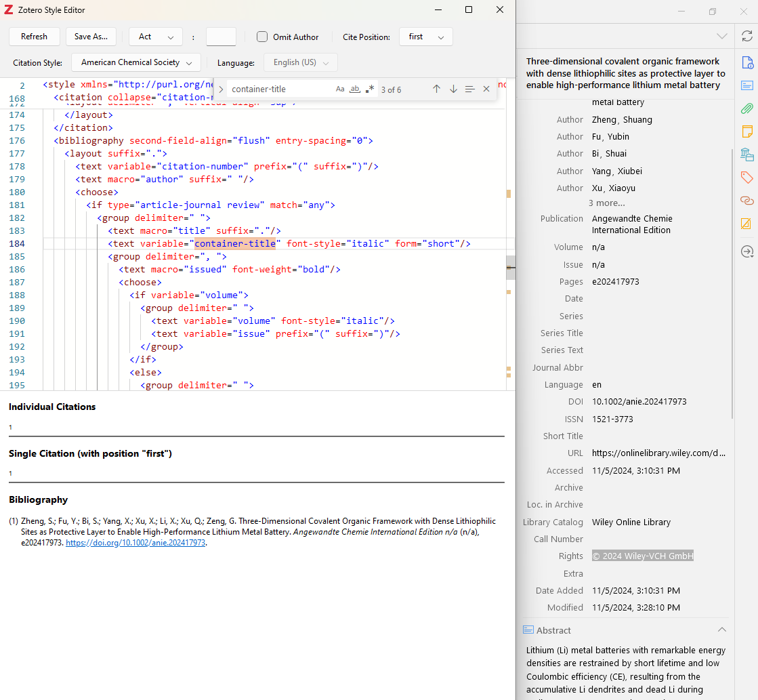The image size is (758, 700).
Task: Open the DOI link in bibliography
Action: coord(135,543)
